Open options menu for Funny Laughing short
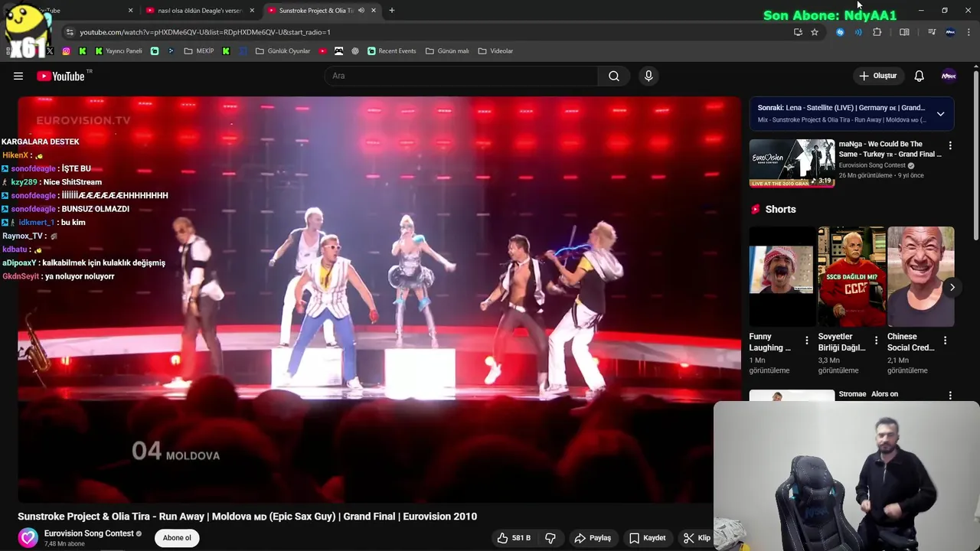The width and height of the screenshot is (980, 551). point(806,341)
